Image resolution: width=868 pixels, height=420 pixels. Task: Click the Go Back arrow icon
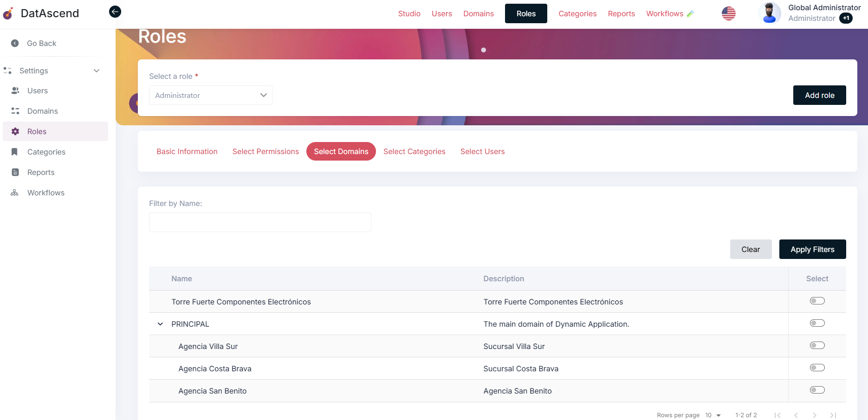[15, 43]
